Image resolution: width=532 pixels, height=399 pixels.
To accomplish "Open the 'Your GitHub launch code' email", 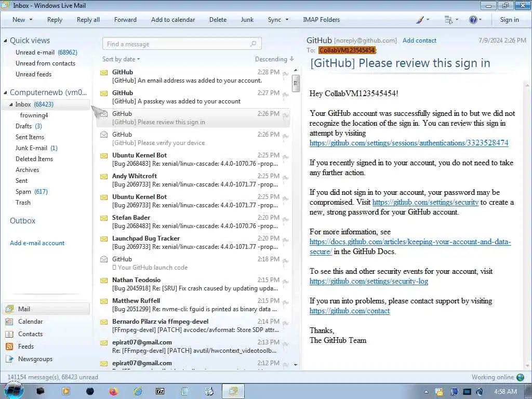I will point(193,263).
